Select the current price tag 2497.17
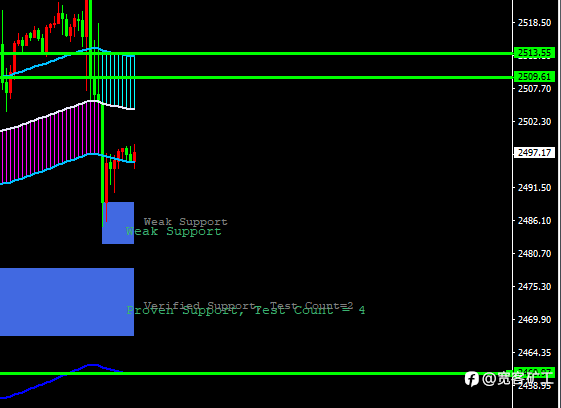The height and width of the screenshot is (408, 561). pyautogui.click(x=534, y=153)
